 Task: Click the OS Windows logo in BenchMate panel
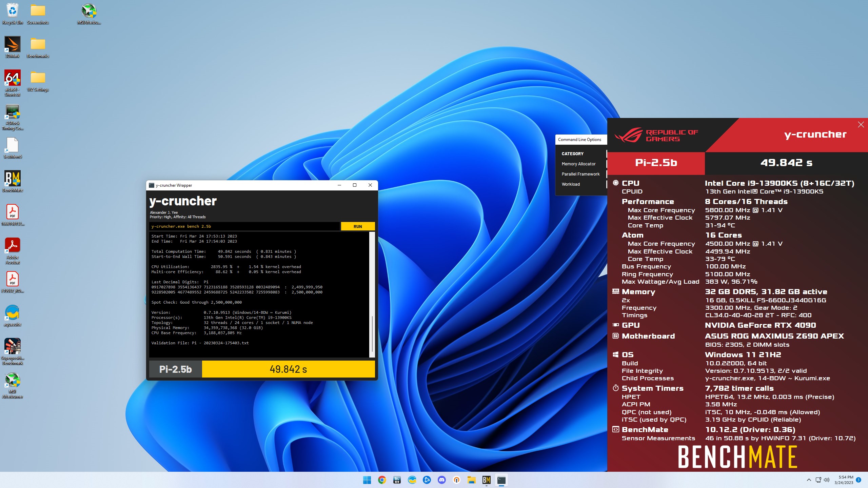click(x=616, y=354)
